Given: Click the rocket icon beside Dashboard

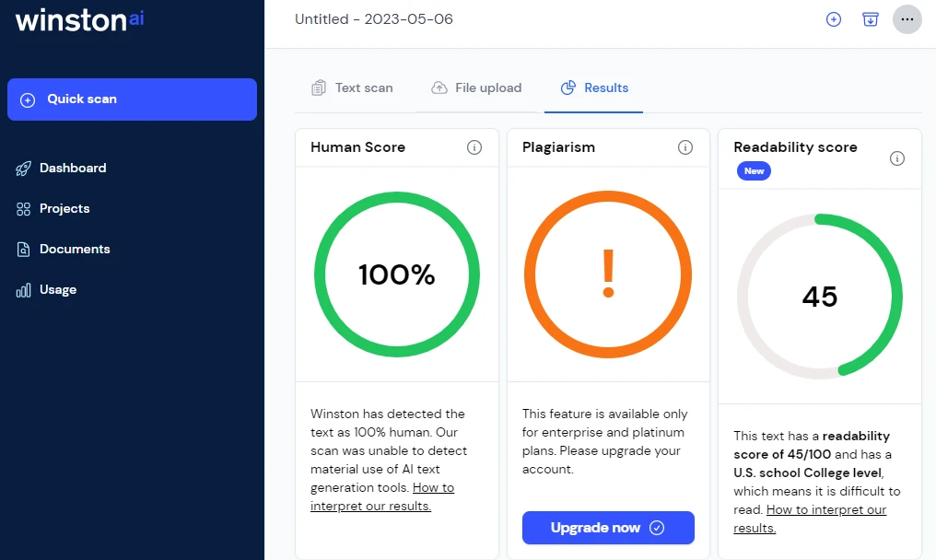Looking at the screenshot, I should click(x=23, y=169).
